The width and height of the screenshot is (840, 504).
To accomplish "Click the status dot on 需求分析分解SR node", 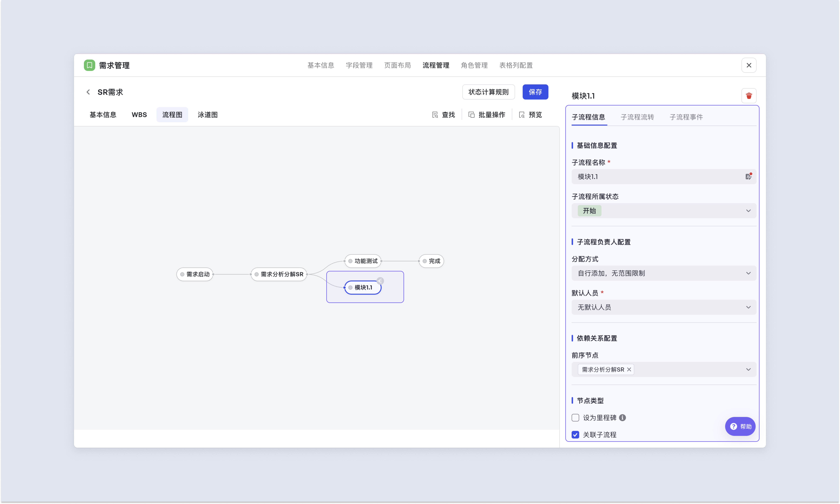I will click(x=257, y=274).
